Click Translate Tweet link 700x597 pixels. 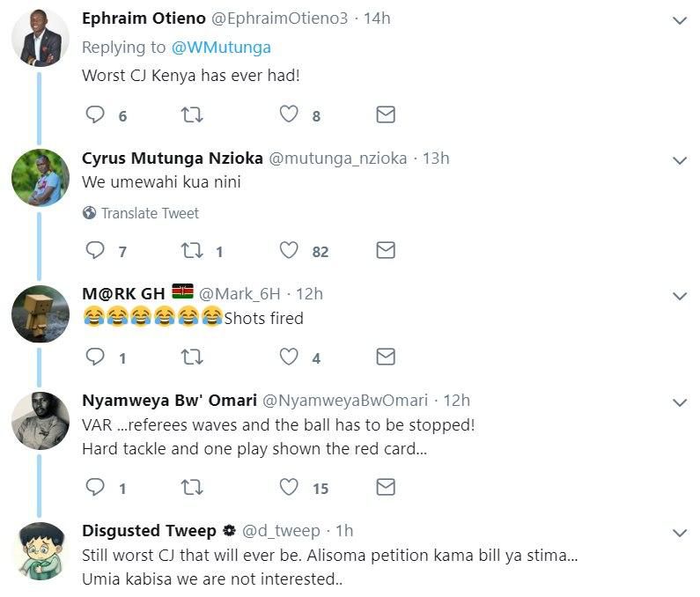click(x=149, y=213)
